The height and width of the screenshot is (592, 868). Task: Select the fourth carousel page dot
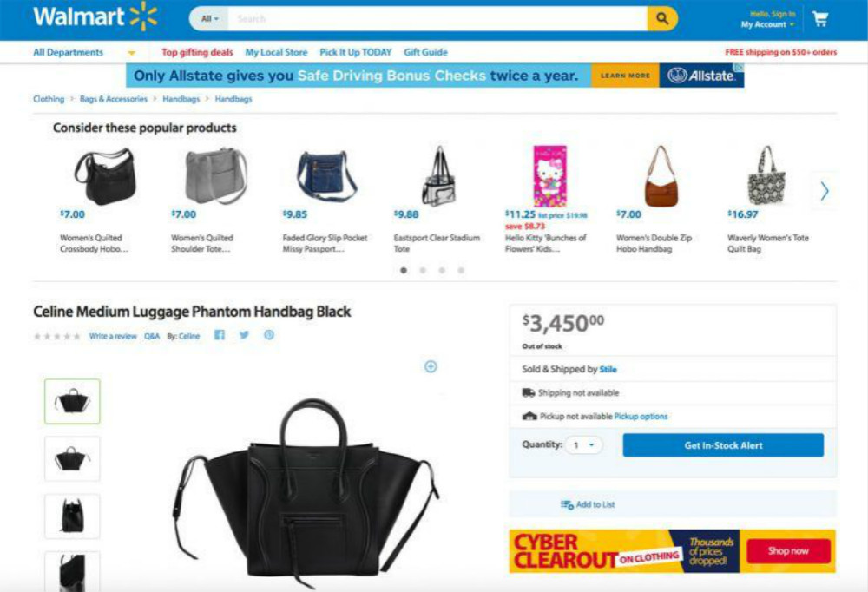[x=461, y=270]
